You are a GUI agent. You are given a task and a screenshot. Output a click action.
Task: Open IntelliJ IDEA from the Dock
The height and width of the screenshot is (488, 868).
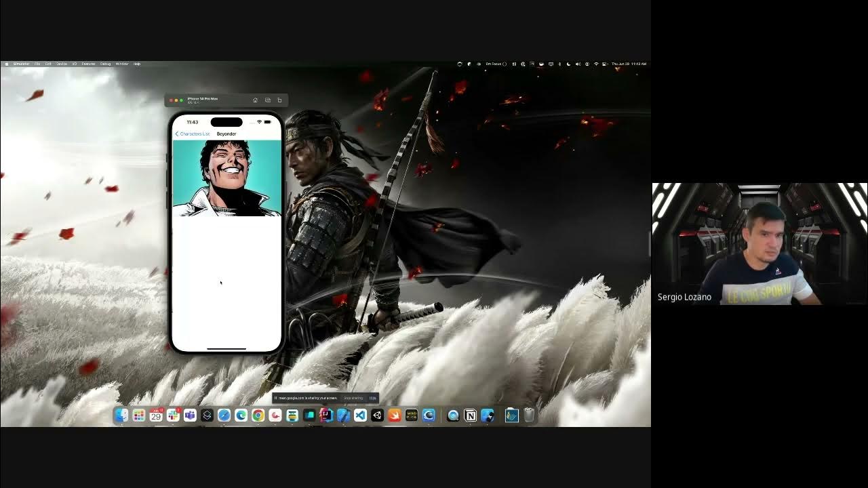coord(326,415)
